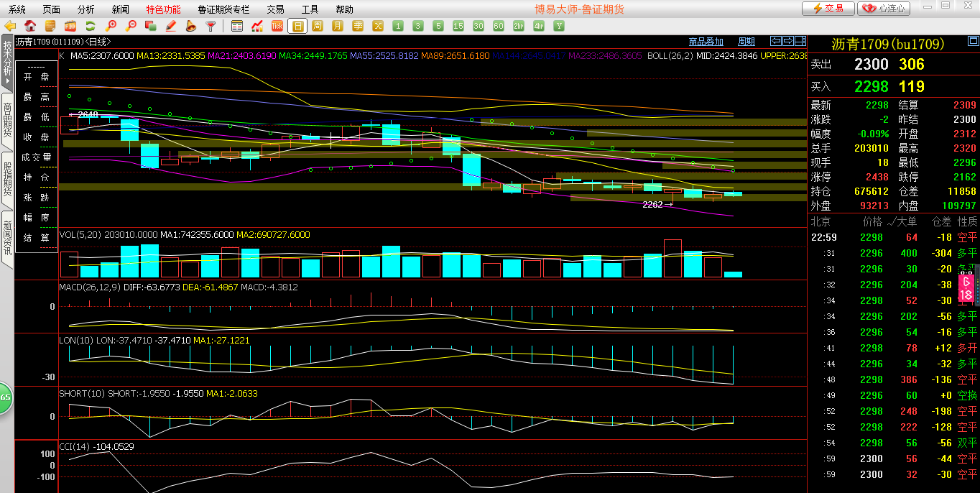Switch to 商品期货 side tab
The height and width of the screenshot is (493, 980).
pos(7,120)
